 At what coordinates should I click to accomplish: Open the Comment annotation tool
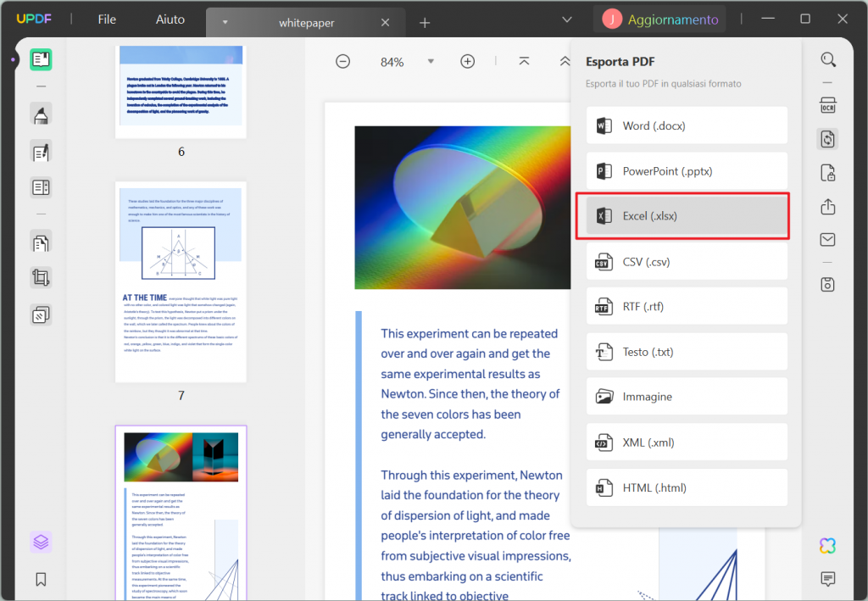point(41,114)
